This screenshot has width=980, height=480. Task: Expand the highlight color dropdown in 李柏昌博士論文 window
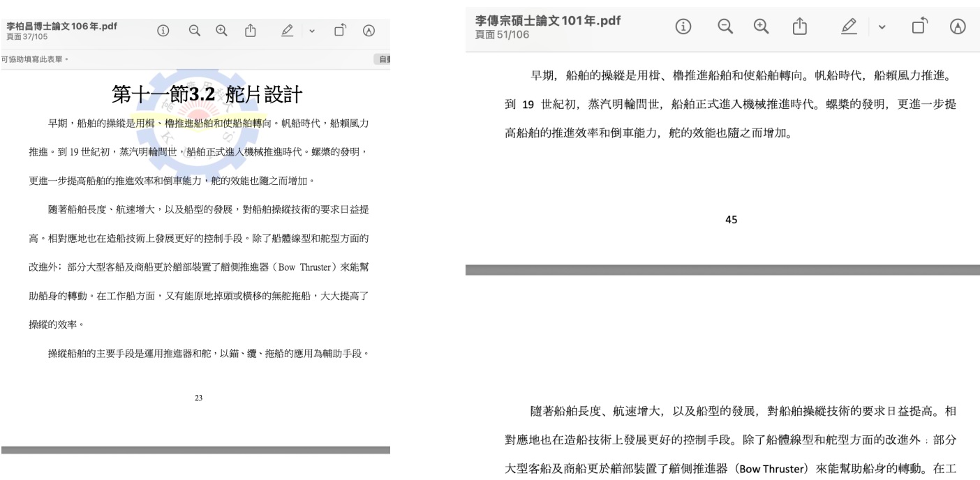pos(312,31)
